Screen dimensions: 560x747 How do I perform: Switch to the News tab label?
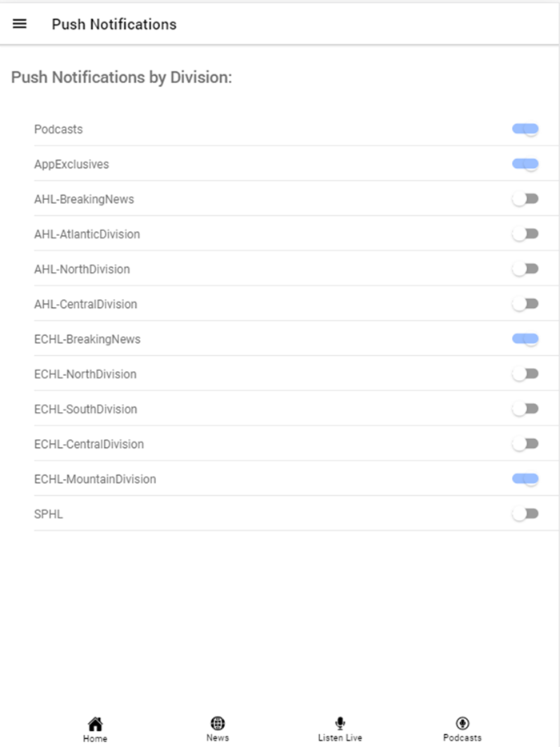tap(218, 737)
